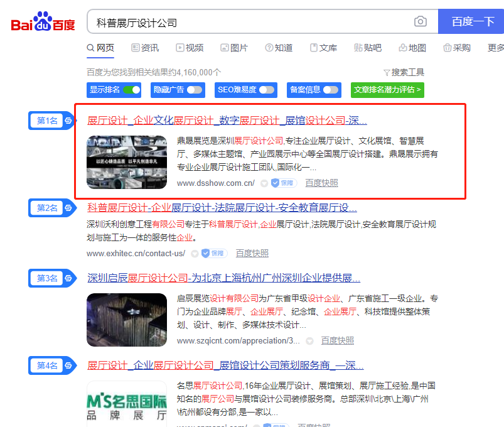Viewport: 504px width, 427px height.
Task: Click description text 鼎晟展览是深圳展厅设计公司
Action: tap(230, 141)
